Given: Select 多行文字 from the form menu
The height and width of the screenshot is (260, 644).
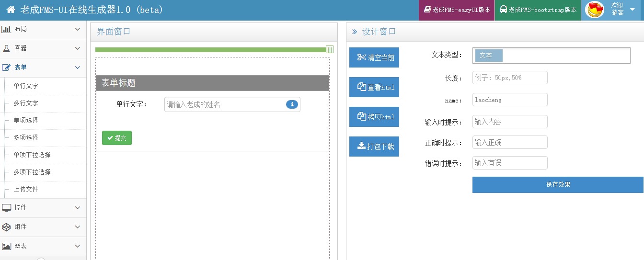Looking at the screenshot, I should [x=26, y=103].
